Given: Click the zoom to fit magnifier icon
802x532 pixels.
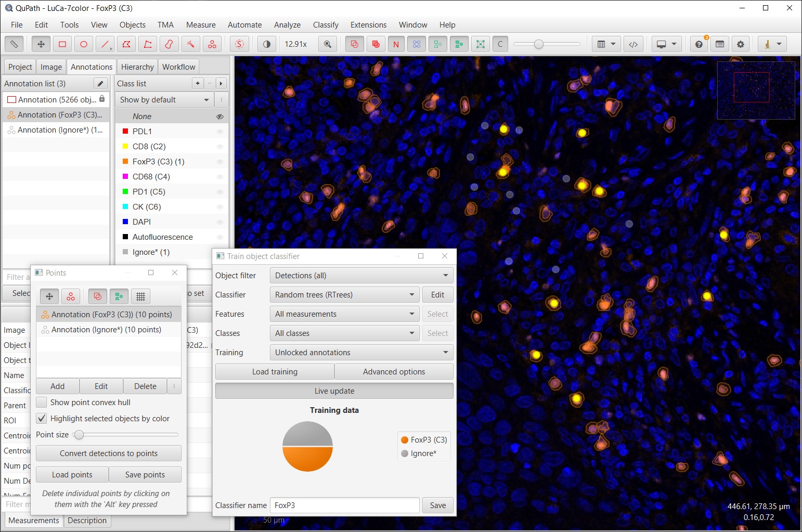Looking at the screenshot, I should tap(328, 44).
